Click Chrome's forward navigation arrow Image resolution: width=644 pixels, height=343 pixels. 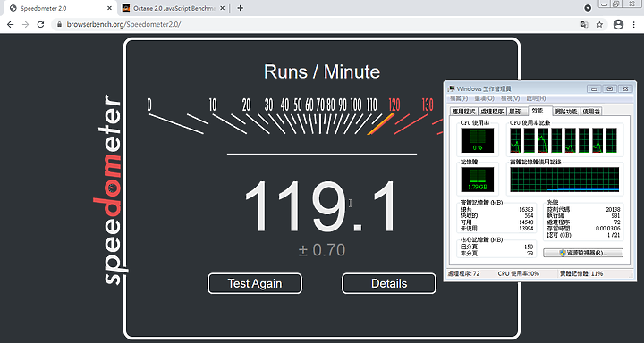(25, 25)
